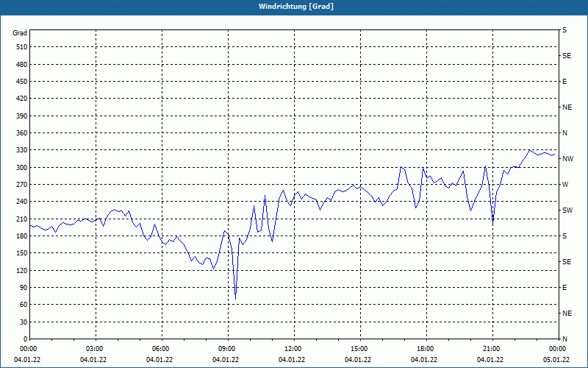Screen dimensions: 588x368
Task: Pick the 60 y-axis value
Action: pos(24,305)
